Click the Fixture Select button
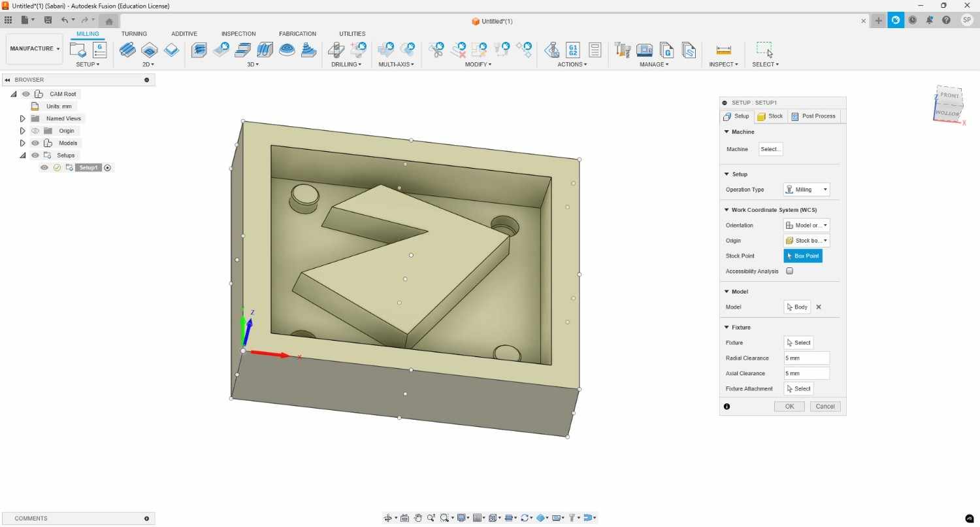 (x=798, y=343)
